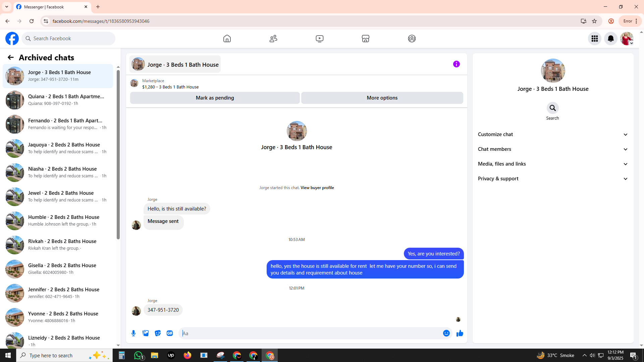
Task: Click the Facebook logo
Action: pos(12,39)
